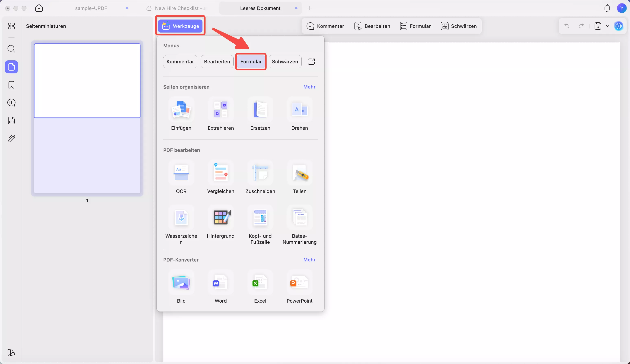Open the AI assistant icon
The image size is (630, 364).
click(x=618, y=26)
